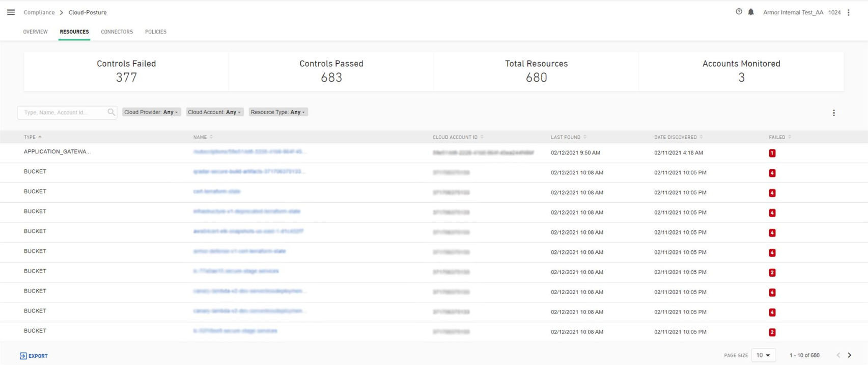868x365 pixels.
Task: Open the notifications bell
Action: pos(751,12)
